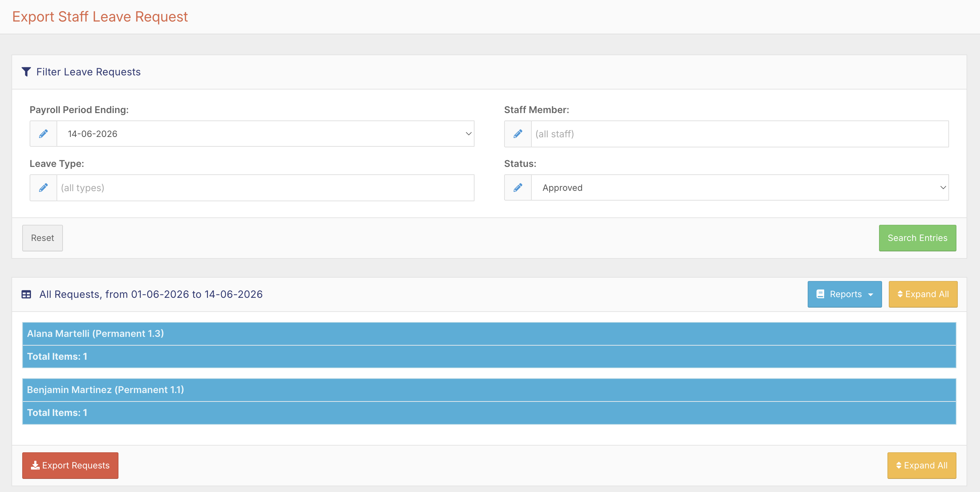Open the Status dropdown showing Approved
Screen dimensions: 980x492
740,187
